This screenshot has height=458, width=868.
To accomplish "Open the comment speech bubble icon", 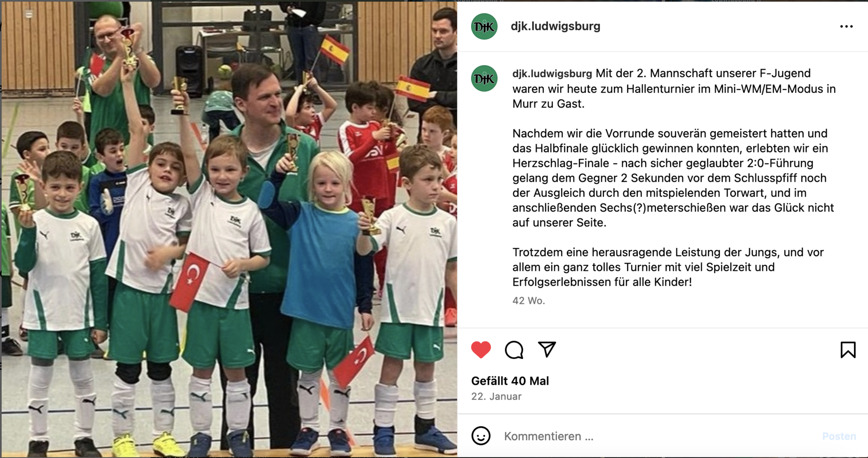I will tap(514, 349).
